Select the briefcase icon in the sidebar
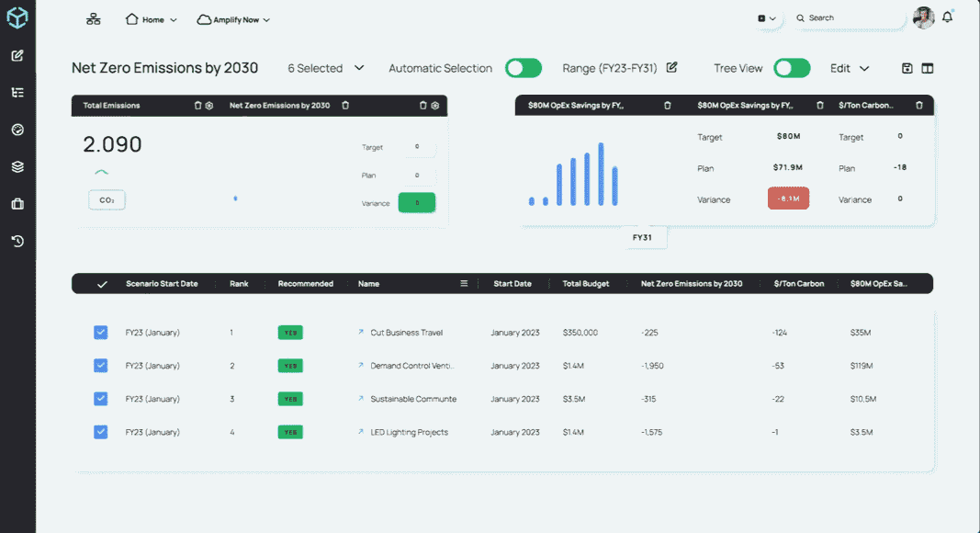Viewport: 980px width, 533px height. pyautogui.click(x=16, y=203)
